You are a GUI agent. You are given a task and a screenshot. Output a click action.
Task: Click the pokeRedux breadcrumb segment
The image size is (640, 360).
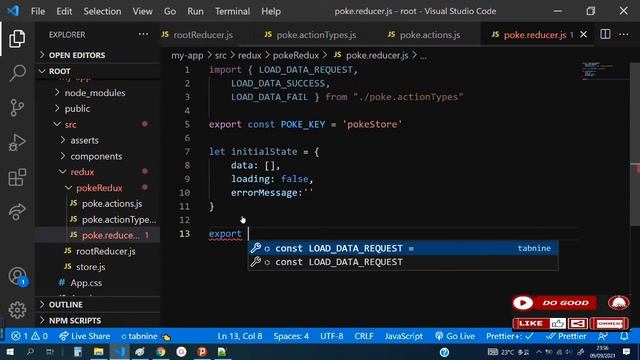[x=296, y=56]
